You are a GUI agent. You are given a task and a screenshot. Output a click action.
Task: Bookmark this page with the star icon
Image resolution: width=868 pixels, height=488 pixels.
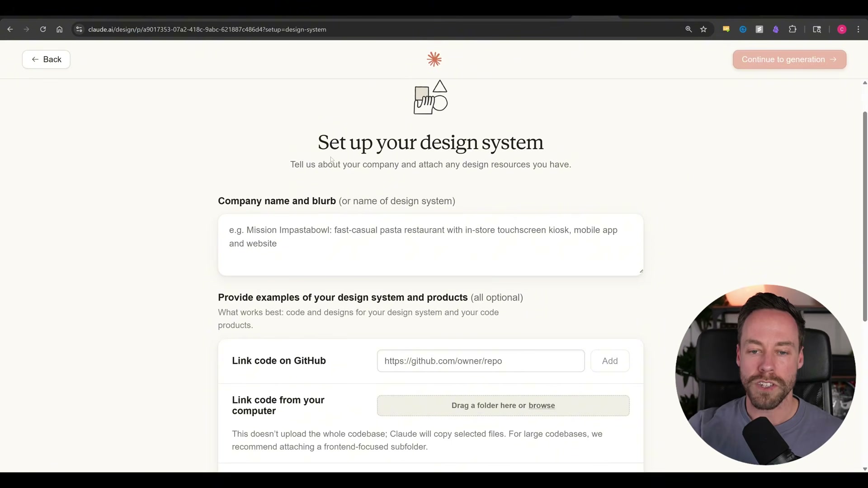tap(704, 29)
